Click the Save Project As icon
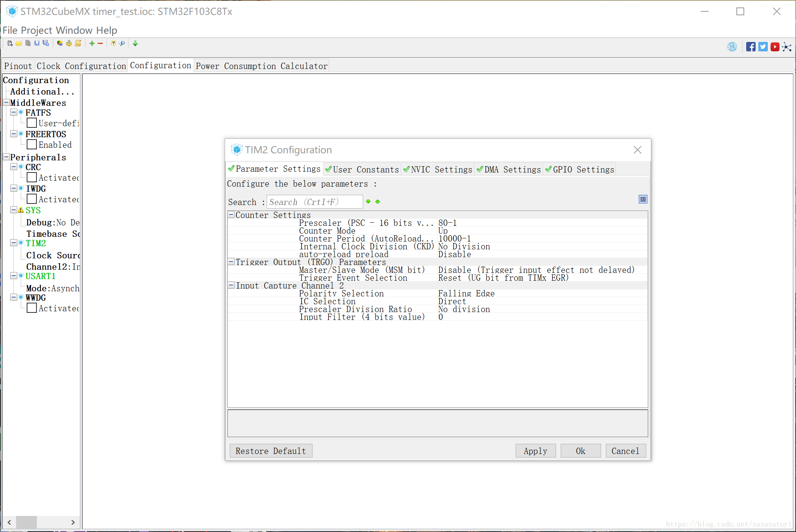 pos(46,44)
